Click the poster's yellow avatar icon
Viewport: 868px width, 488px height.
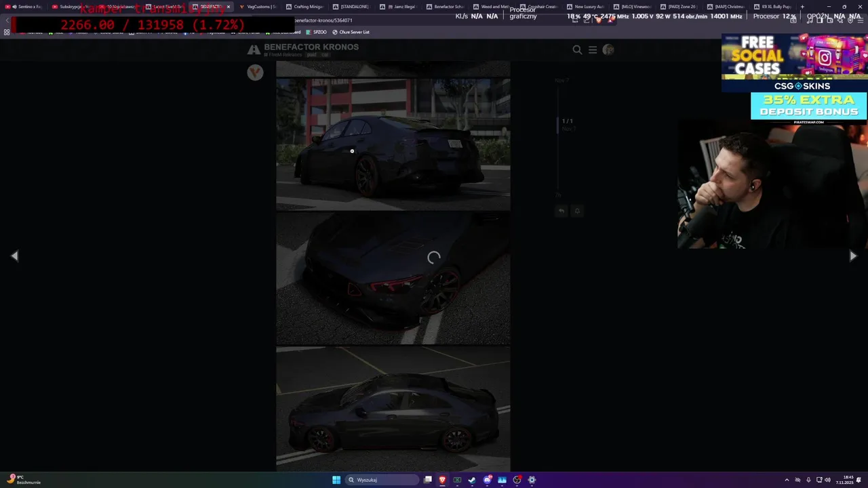[255, 73]
